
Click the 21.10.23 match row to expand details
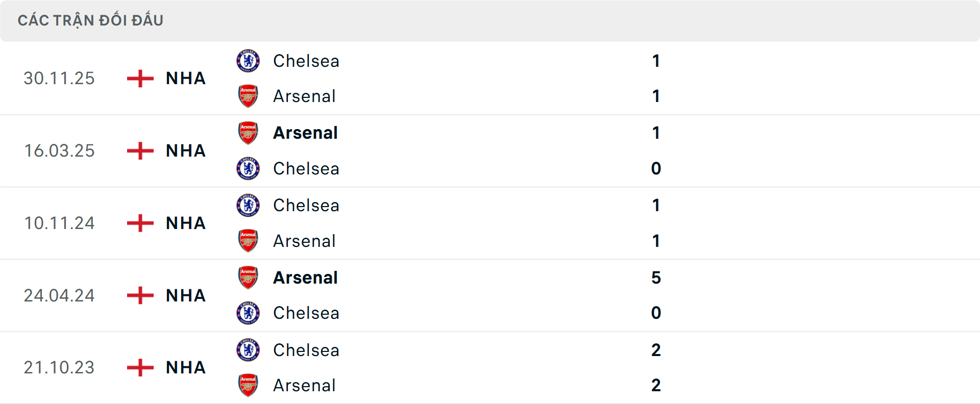490,368
